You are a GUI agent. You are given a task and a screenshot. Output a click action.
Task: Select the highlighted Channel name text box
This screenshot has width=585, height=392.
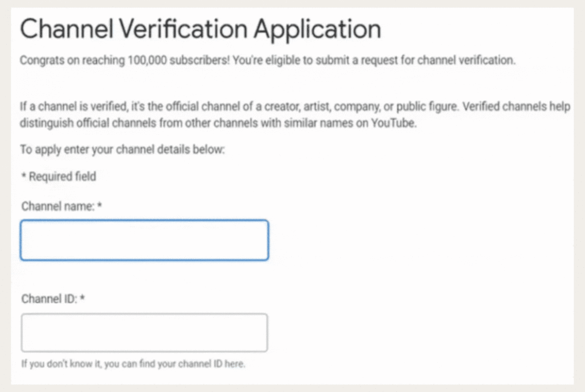click(144, 240)
